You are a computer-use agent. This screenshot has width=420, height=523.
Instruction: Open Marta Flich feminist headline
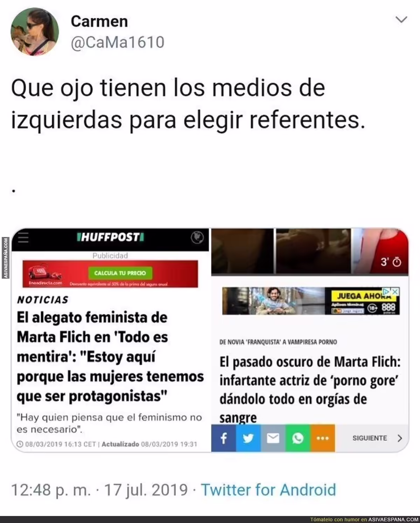pyautogui.click(x=110, y=357)
